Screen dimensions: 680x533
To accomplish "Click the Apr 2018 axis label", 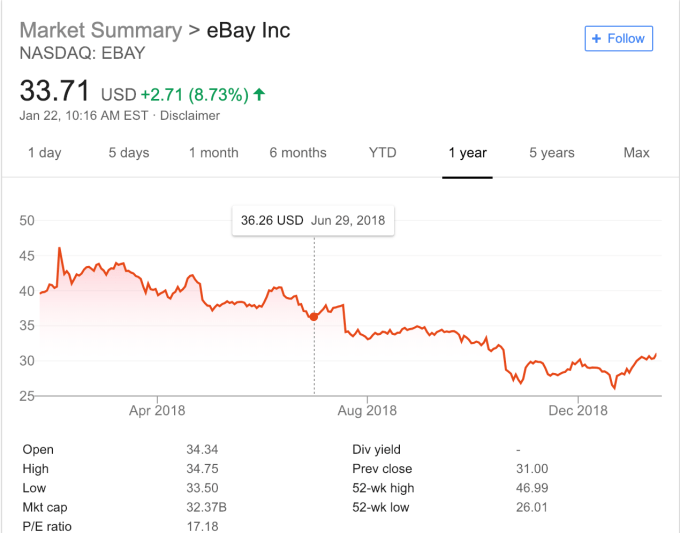I will 157,410.
